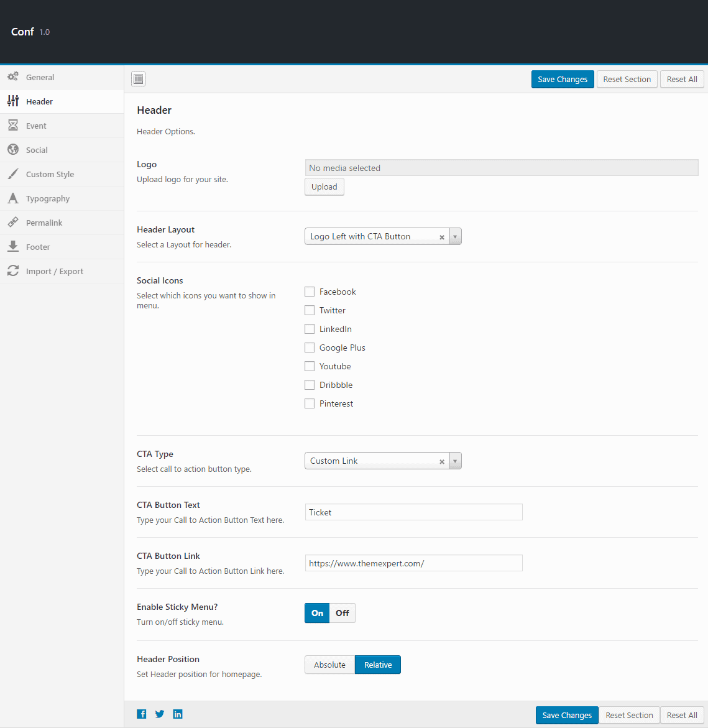Open the CTA Type dropdown

pos(455,461)
